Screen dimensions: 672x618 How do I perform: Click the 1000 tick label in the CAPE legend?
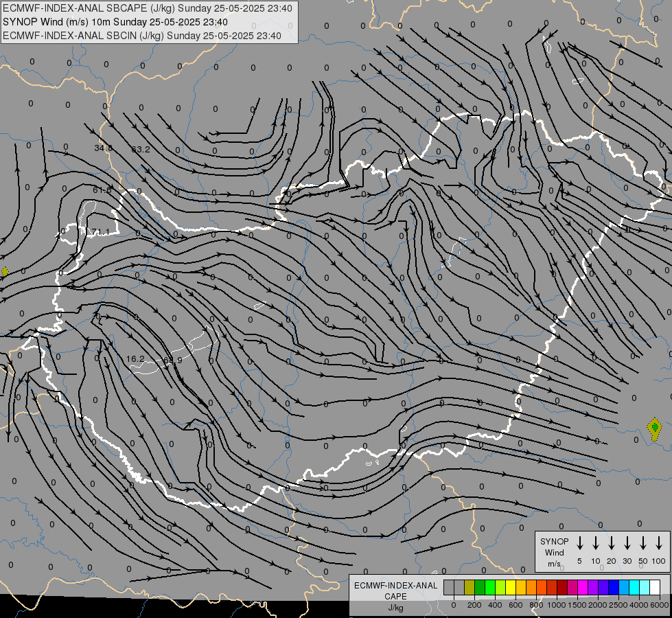click(x=556, y=605)
